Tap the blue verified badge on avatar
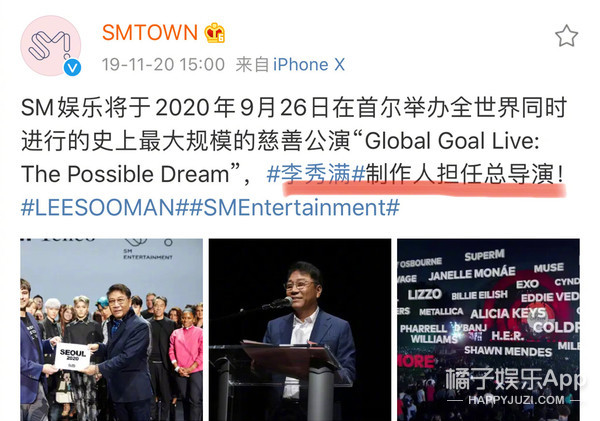This screenshot has width=600, height=421. (x=72, y=68)
